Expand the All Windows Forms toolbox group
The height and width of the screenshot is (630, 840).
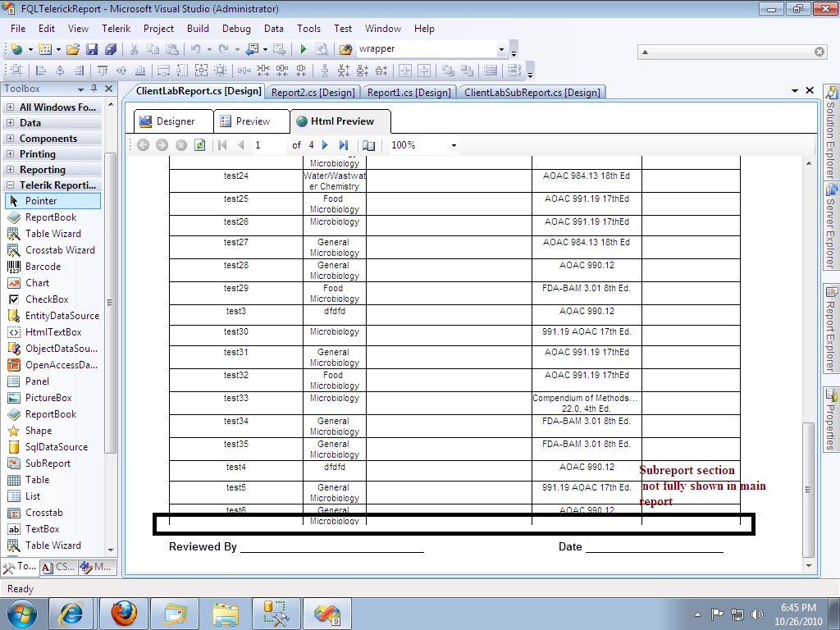click(10, 107)
